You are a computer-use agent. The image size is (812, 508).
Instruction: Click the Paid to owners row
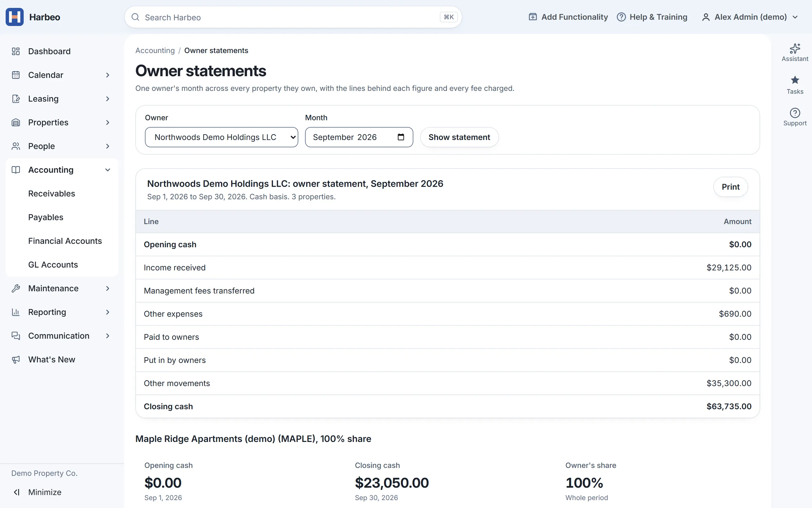[447, 337]
